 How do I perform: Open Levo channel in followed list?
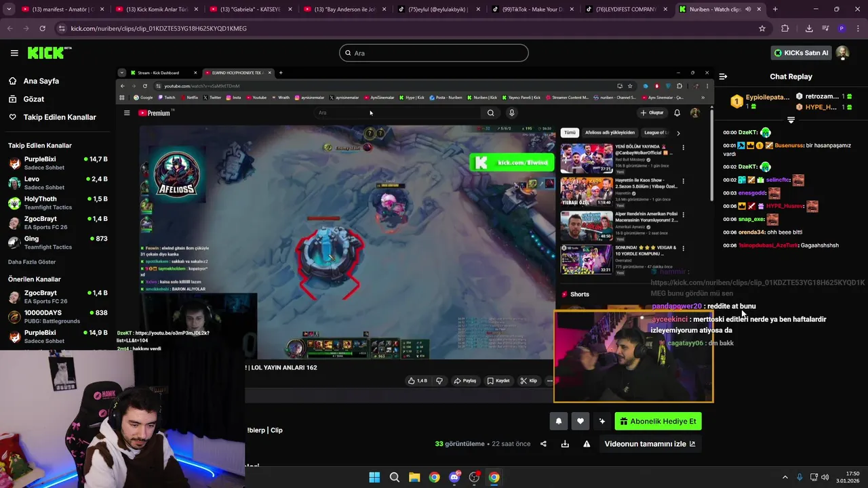tap(58, 183)
